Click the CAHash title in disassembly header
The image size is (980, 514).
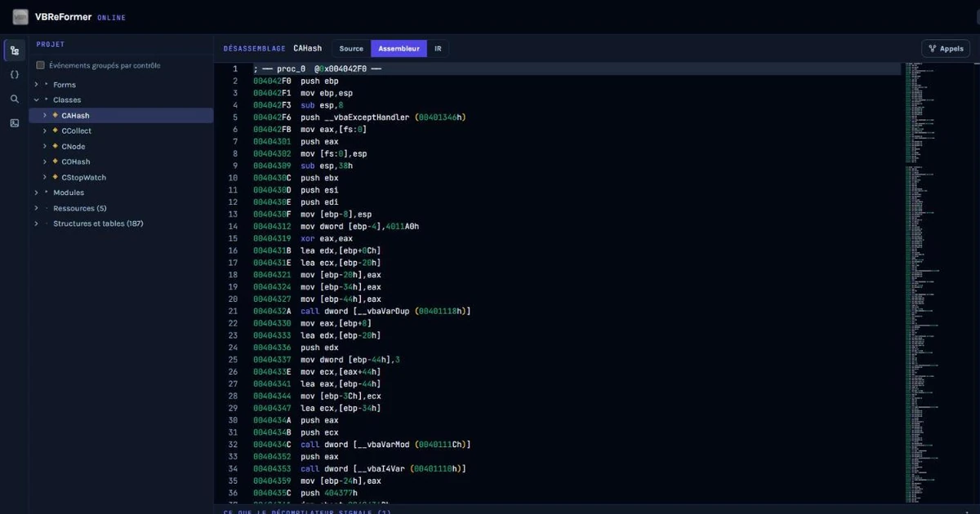(x=308, y=49)
